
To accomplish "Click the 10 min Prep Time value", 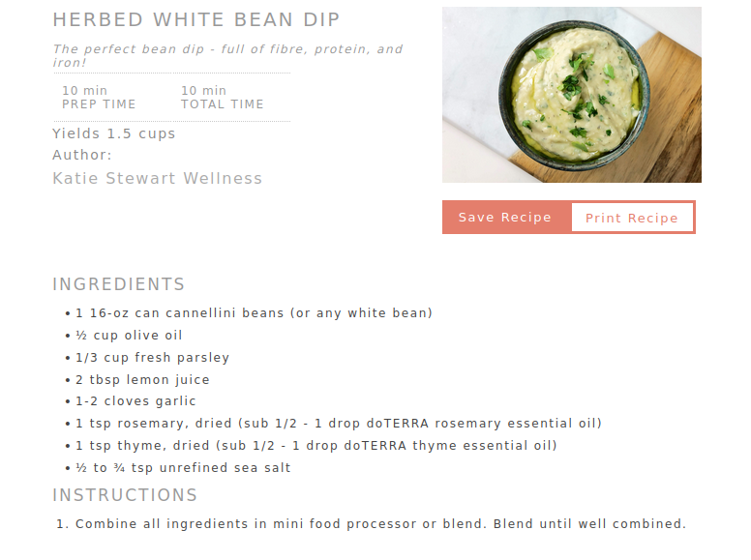I will point(84,91).
